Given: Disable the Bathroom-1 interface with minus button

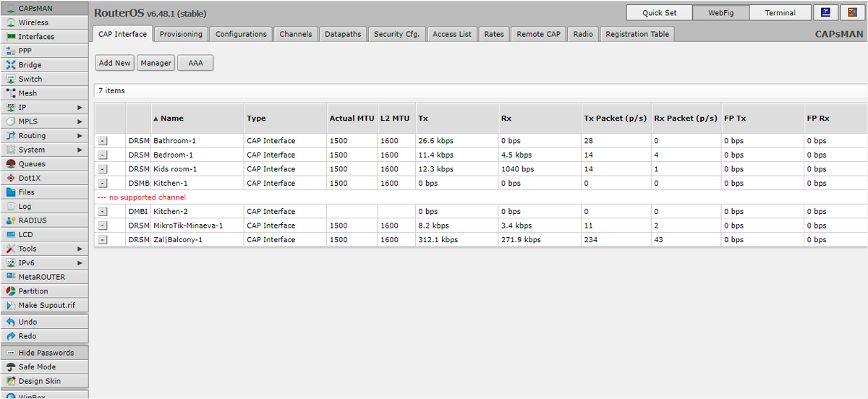Looking at the screenshot, I should point(103,141).
